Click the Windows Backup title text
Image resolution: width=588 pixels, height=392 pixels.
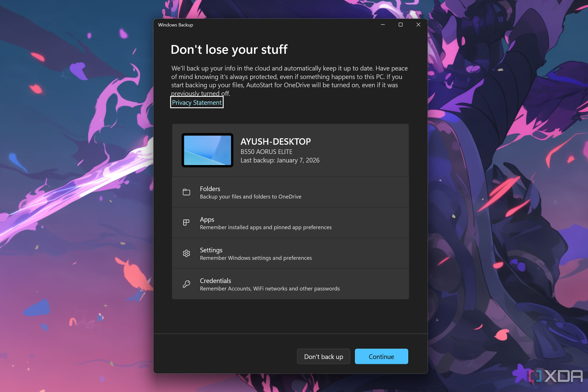tap(175, 25)
